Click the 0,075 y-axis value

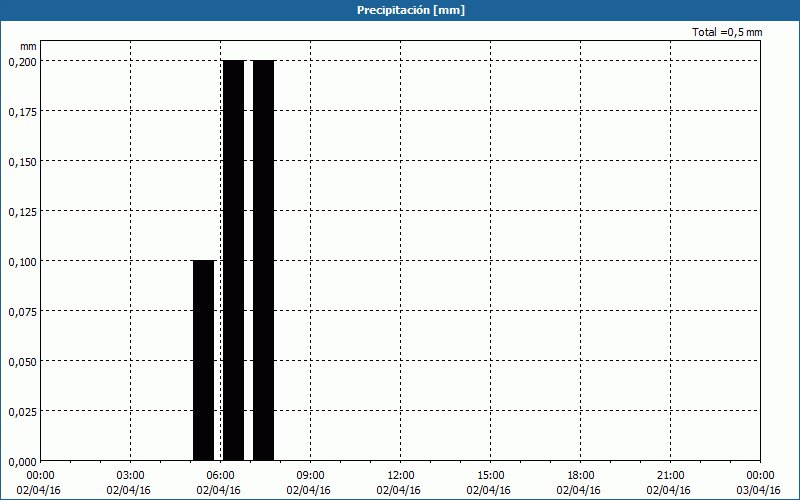click(22, 312)
